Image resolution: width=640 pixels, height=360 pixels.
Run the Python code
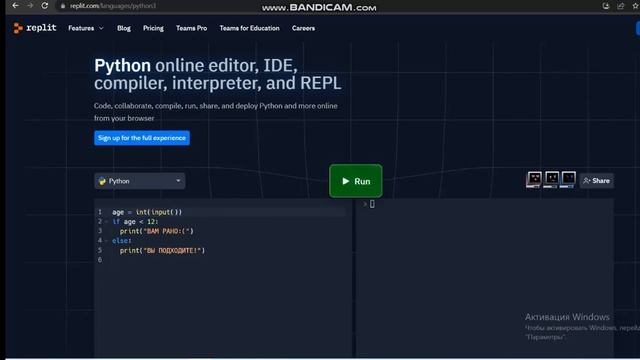click(356, 181)
